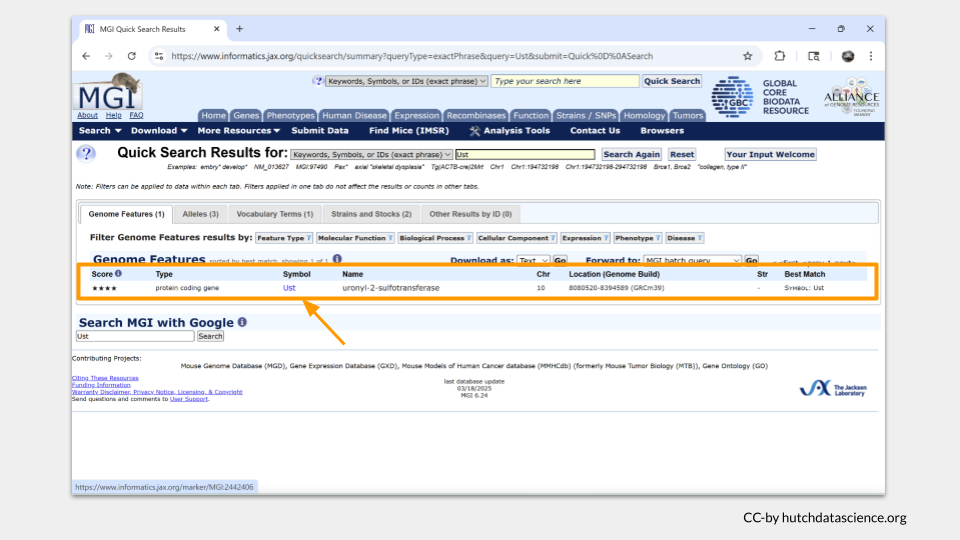Click the results query field containing Ust
960x540 pixels.
[x=525, y=154]
